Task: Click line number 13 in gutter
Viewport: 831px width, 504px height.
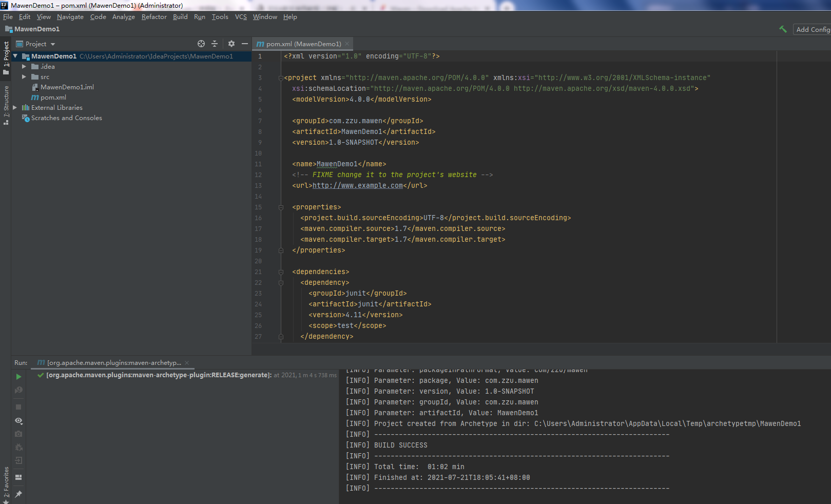Action: click(x=258, y=186)
